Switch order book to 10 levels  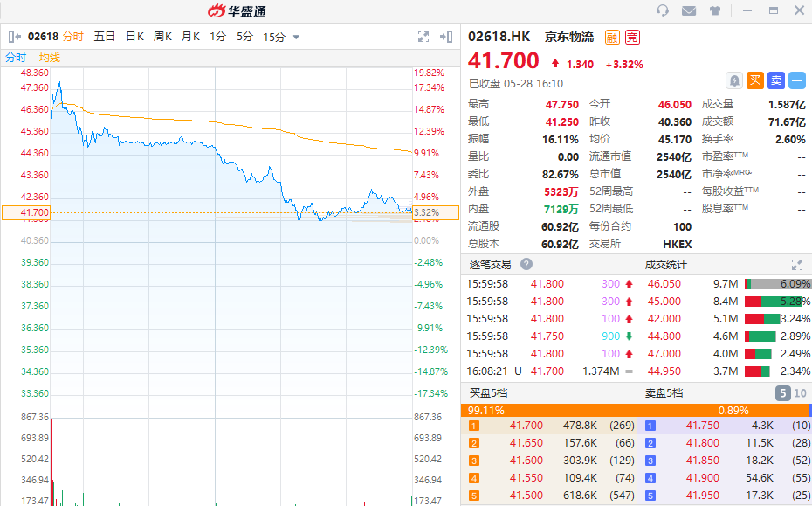[x=801, y=393]
